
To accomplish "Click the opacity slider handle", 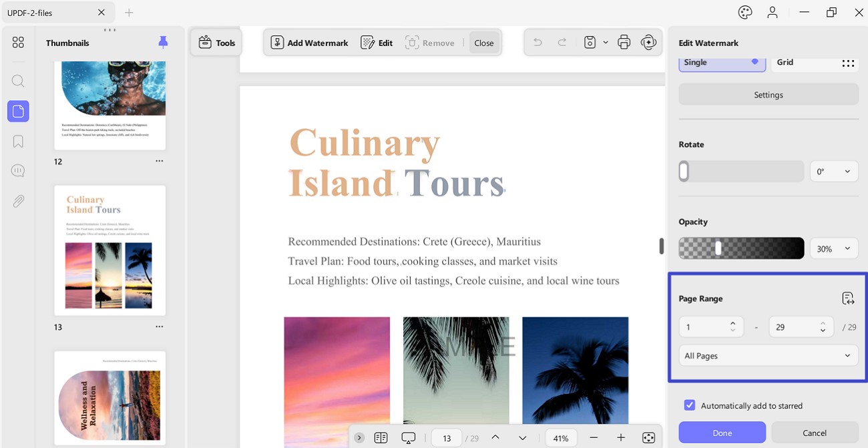I will (718, 248).
